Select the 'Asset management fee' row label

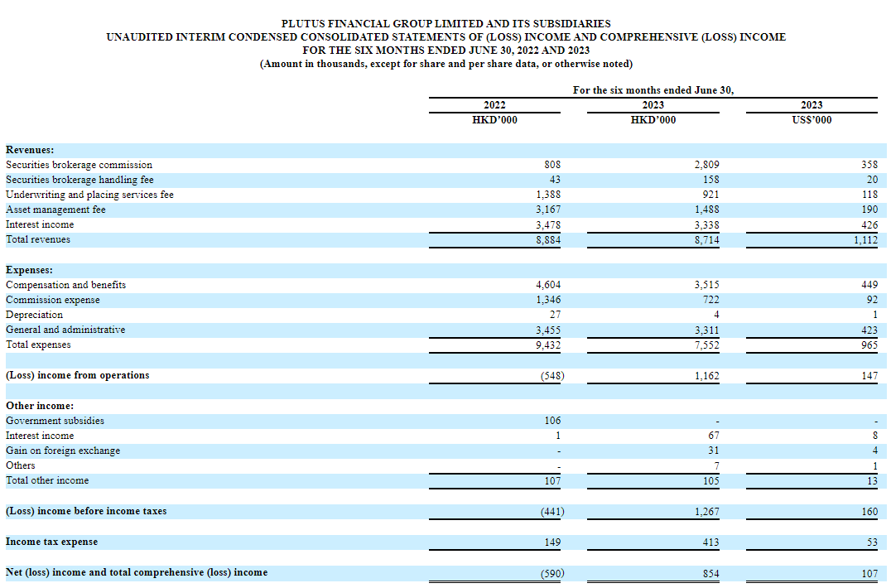[x=55, y=210]
